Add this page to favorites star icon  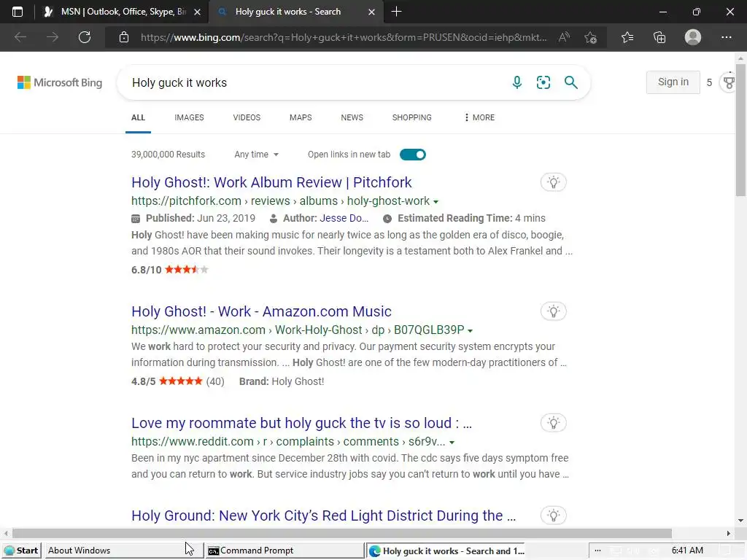591,37
